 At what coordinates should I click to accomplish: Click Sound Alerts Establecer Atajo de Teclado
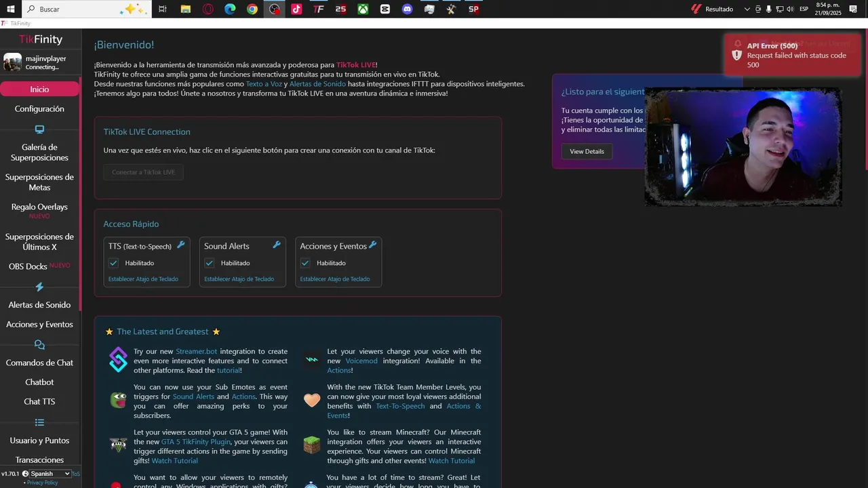239,279
